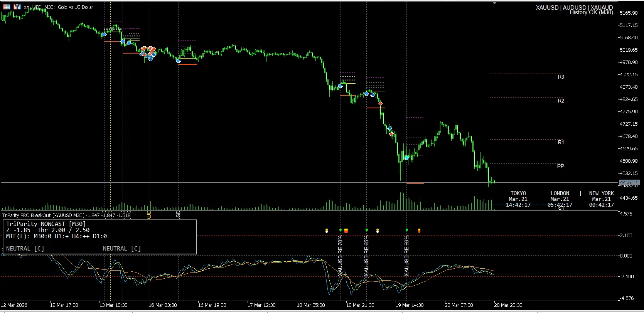Select yellow-white dots right of RE 65% dot
Viewport: 644px width, 313px height.
378,231
